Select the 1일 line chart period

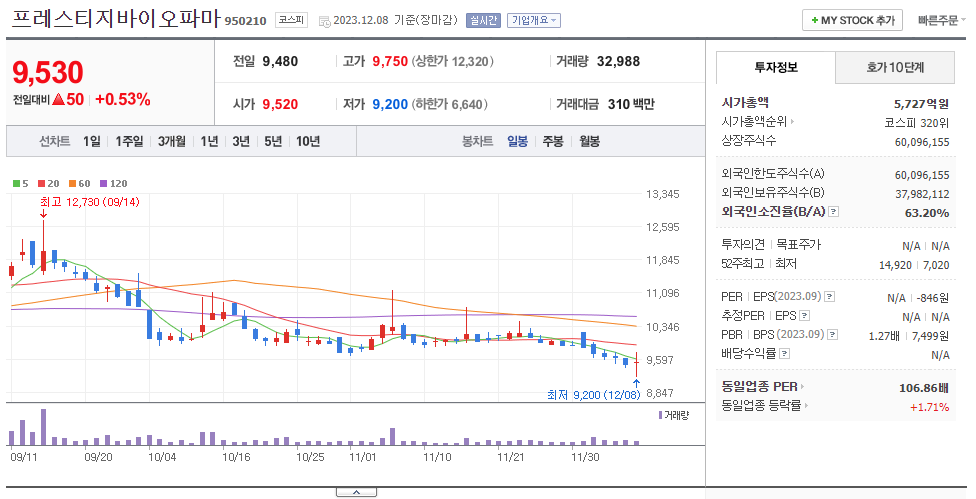[92, 141]
